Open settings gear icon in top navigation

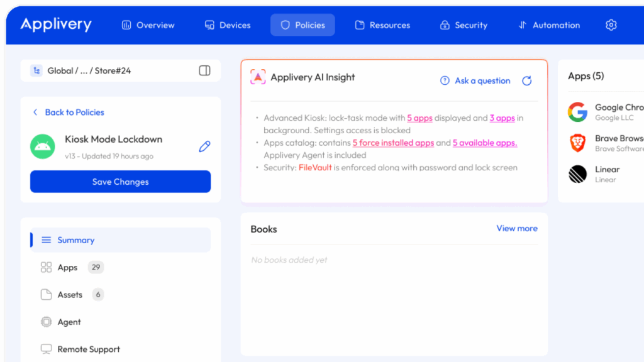click(611, 25)
